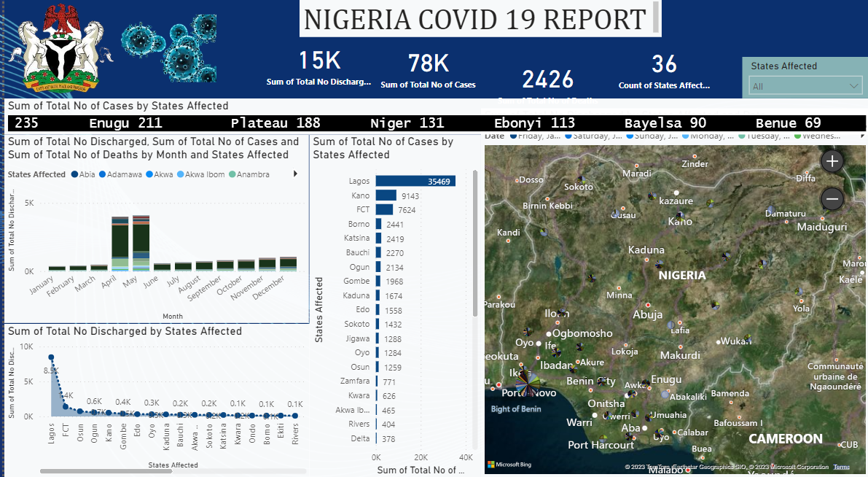The height and width of the screenshot is (477, 868).
Task: Click the bar chart vertical scrollbar
Action: [475, 241]
